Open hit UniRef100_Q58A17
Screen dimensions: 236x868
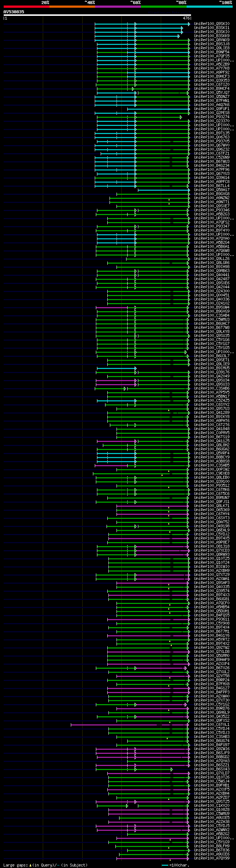click(x=212, y=190)
